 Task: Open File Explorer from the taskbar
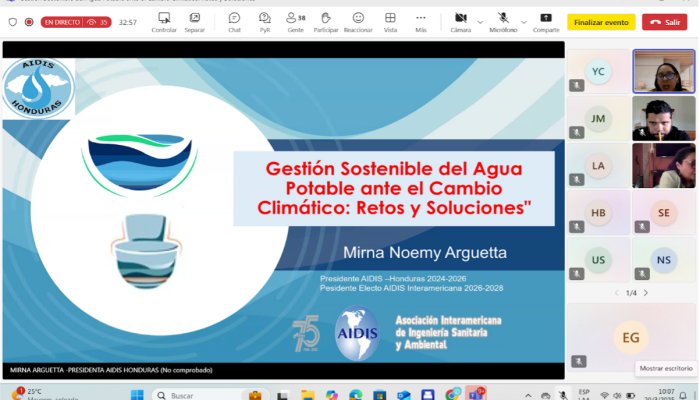pyautogui.click(x=308, y=395)
